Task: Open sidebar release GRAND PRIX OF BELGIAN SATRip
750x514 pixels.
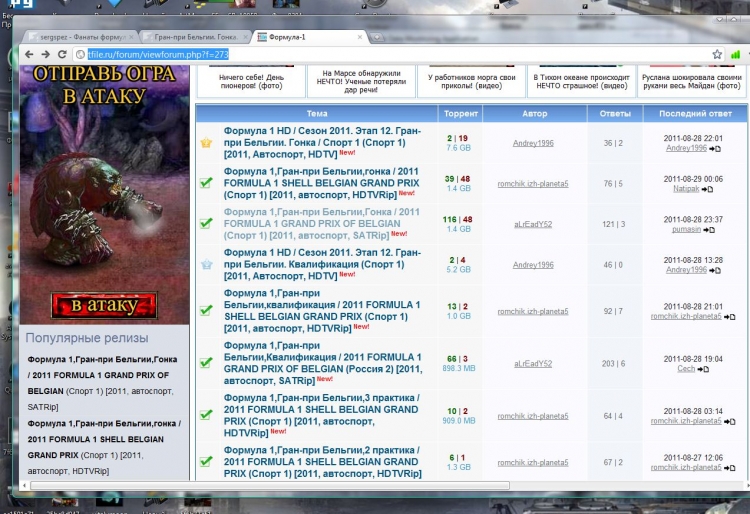Action: point(102,383)
